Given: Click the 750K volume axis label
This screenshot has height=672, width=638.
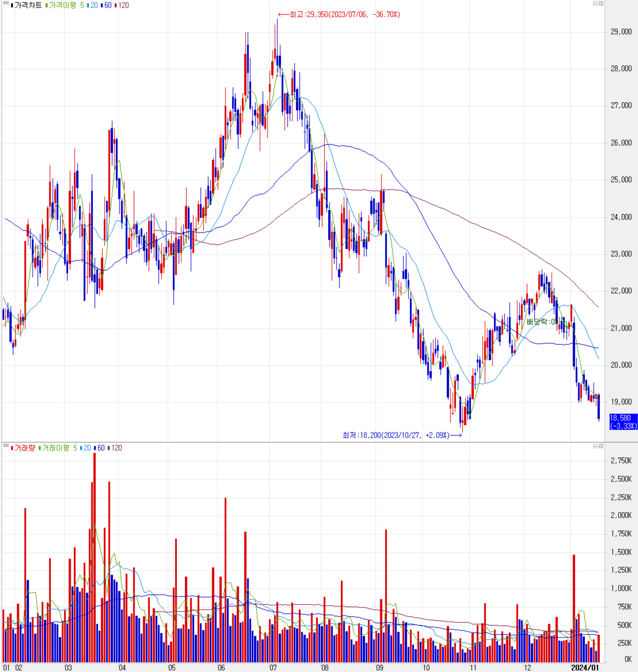Looking at the screenshot, I should (x=625, y=607).
